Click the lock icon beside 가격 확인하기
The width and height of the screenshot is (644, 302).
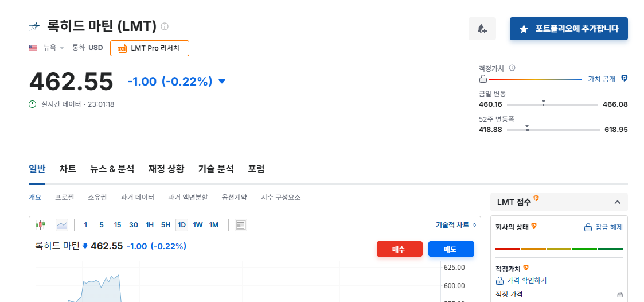[x=499, y=281]
